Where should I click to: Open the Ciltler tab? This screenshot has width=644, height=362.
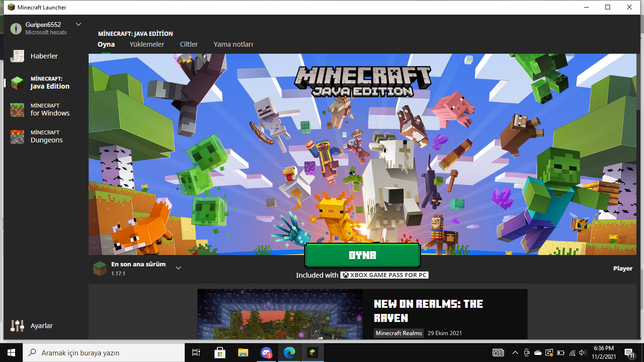point(189,44)
